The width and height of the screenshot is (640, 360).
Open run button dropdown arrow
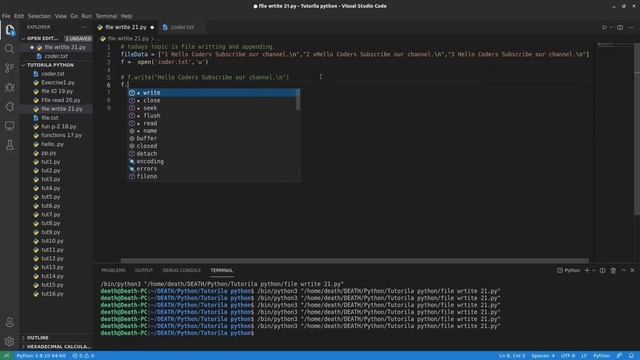[611, 27]
